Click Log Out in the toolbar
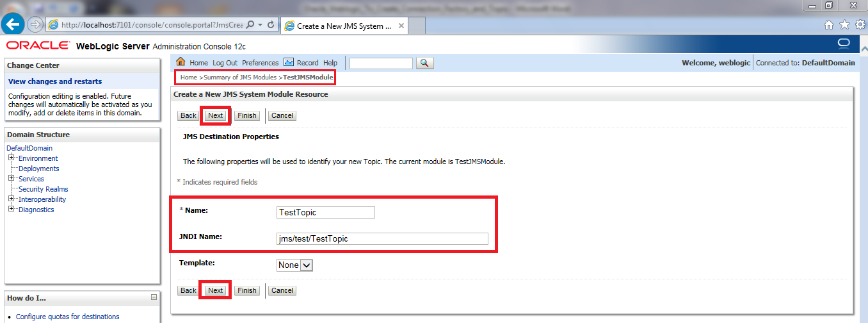 (x=225, y=63)
